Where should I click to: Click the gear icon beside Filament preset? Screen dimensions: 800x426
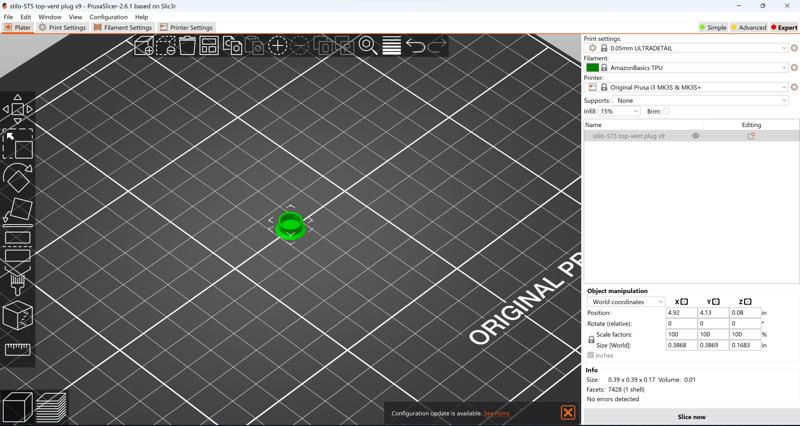pos(794,67)
